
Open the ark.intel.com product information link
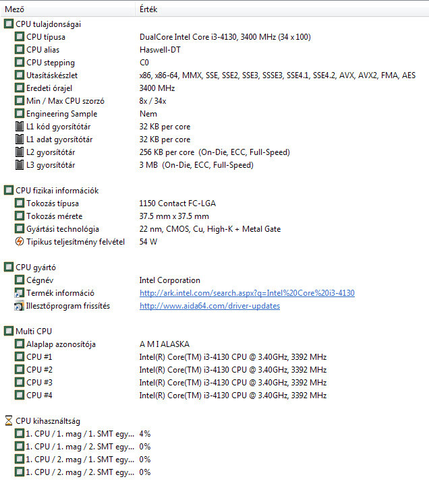pos(247,293)
